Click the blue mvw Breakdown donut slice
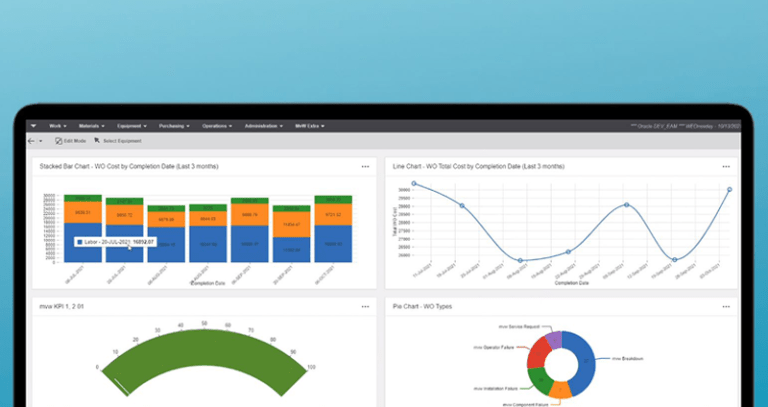This screenshot has height=407, width=768. (x=586, y=361)
